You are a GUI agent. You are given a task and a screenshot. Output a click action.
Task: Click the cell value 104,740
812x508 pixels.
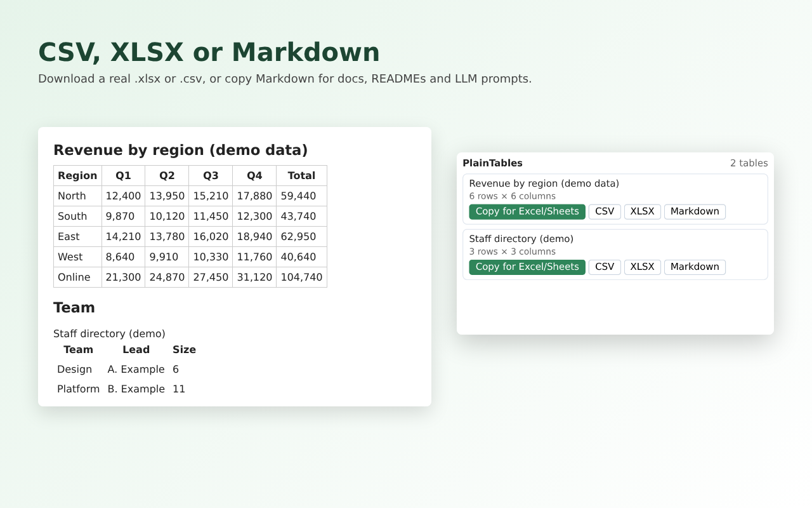click(x=301, y=277)
